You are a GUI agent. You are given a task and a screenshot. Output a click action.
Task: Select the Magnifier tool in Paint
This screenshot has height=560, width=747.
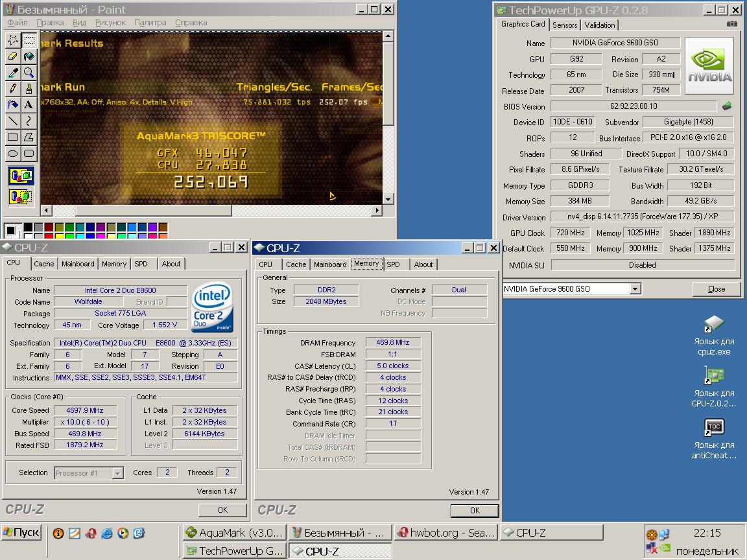(x=29, y=73)
